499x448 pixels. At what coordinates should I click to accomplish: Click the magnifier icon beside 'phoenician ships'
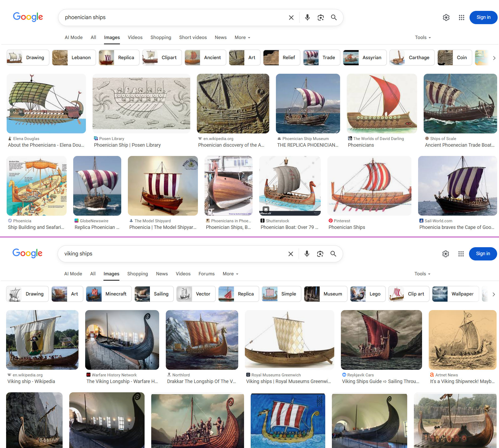point(334,18)
